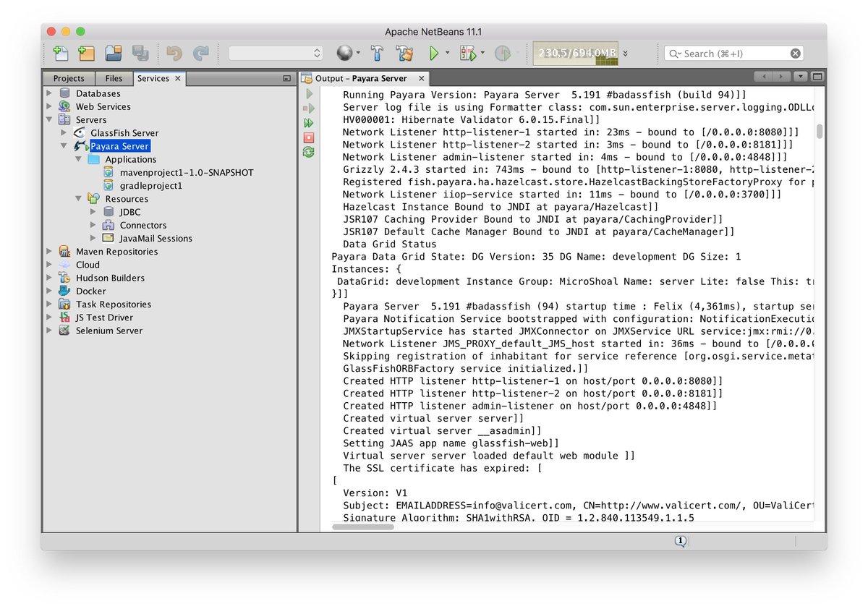Viewport: 868px width, 609px height.
Task: Expand the JavaMail Sessions node
Action: [93, 238]
